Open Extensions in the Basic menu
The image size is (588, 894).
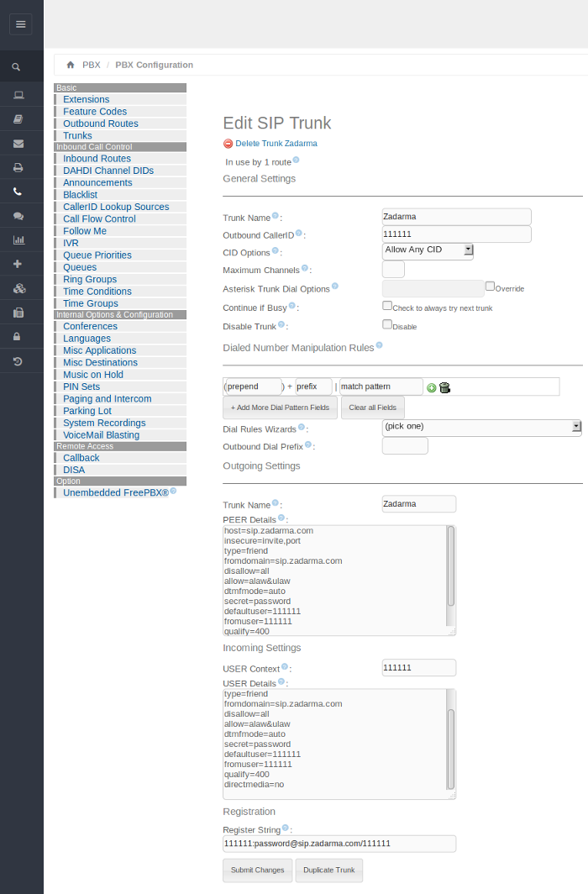(86, 99)
